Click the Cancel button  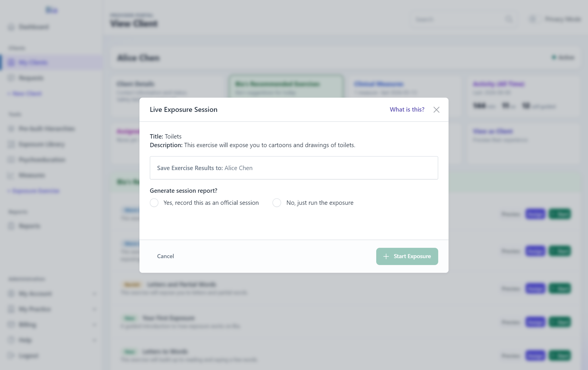[x=165, y=256]
